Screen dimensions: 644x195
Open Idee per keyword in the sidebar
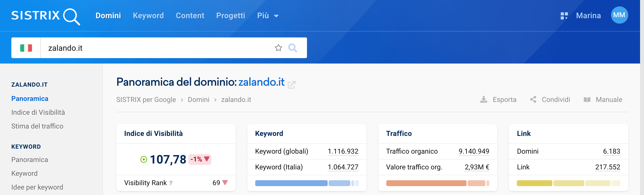tap(37, 187)
